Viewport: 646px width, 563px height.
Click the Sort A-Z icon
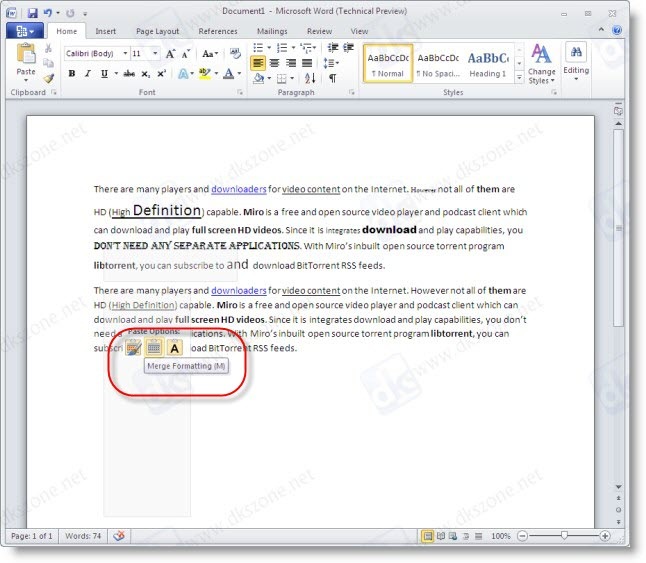click(310, 78)
